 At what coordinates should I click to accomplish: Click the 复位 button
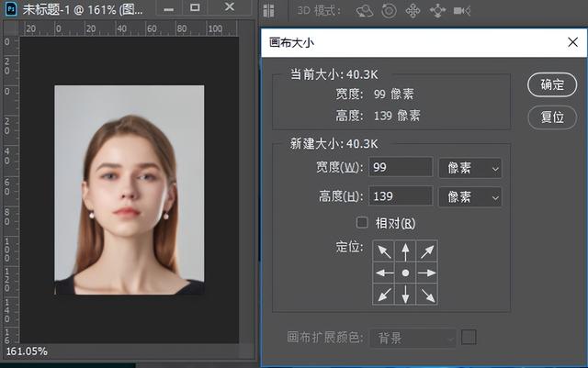552,117
